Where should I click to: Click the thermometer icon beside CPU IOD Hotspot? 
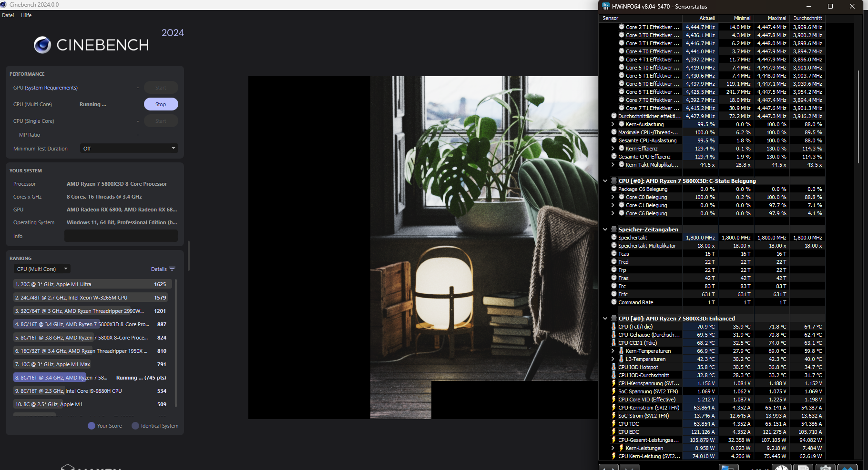tap(613, 367)
